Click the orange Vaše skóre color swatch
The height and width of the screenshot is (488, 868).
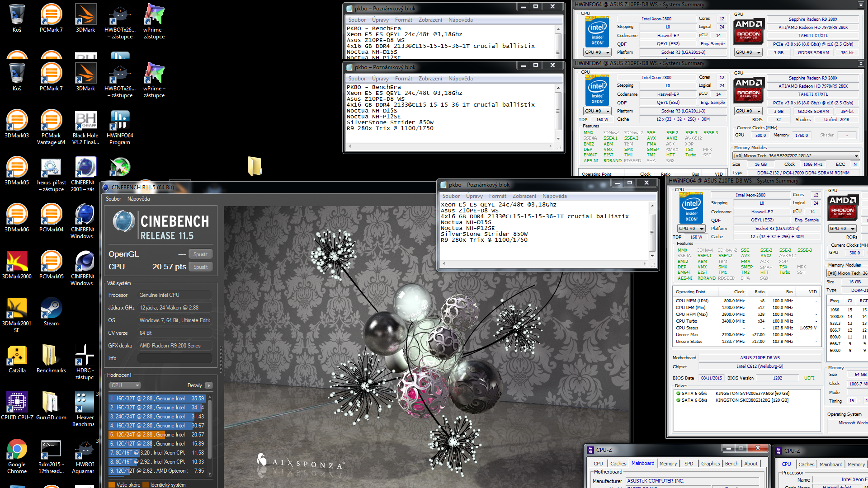click(x=112, y=485)
